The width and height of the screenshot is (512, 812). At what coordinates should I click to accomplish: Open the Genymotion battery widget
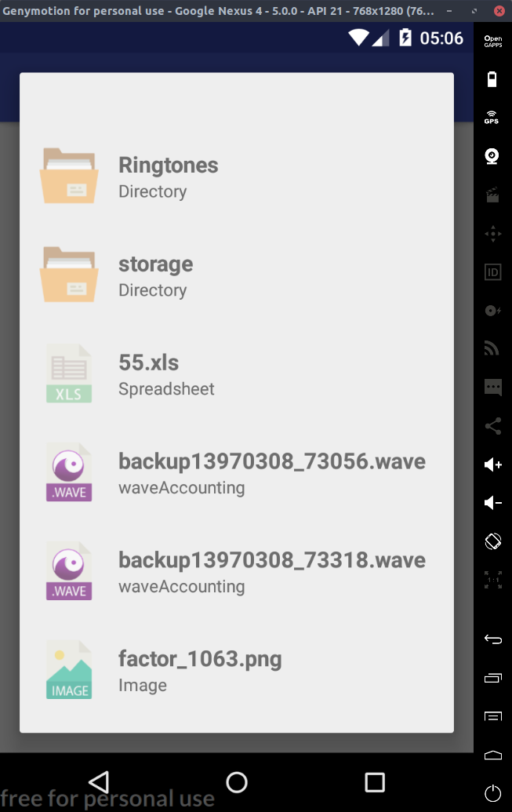click(492, 79)
